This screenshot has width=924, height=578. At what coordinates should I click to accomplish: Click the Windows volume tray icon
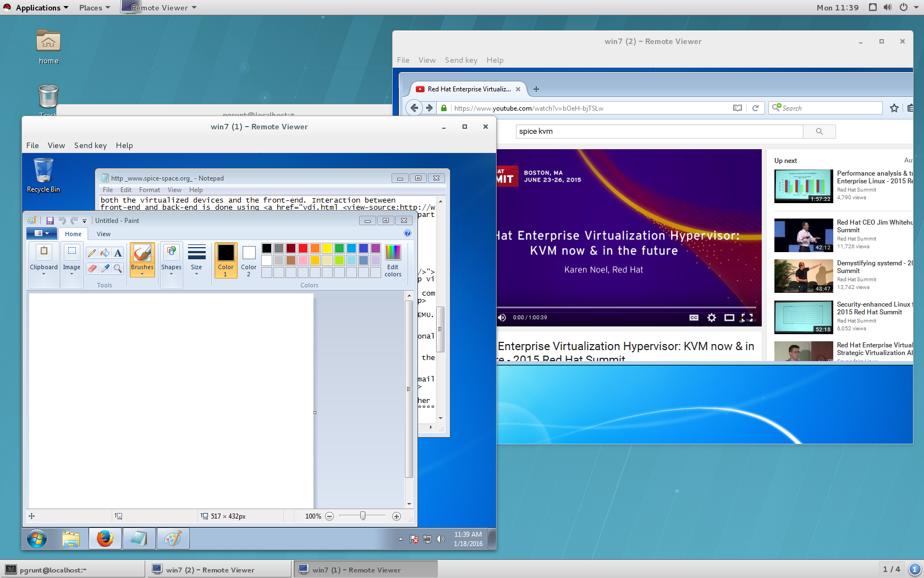(x=440, y=539)
